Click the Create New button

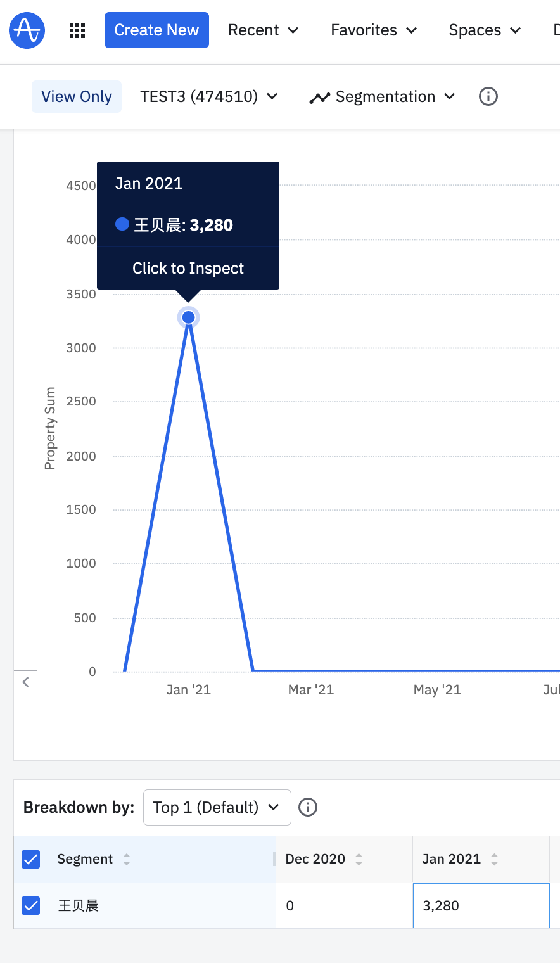156,30
